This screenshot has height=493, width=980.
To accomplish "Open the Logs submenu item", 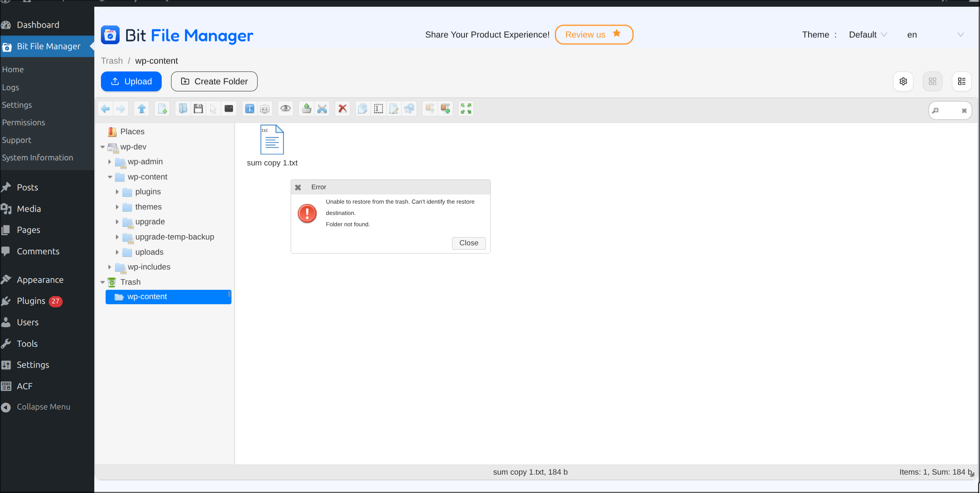I will point(11,87).
